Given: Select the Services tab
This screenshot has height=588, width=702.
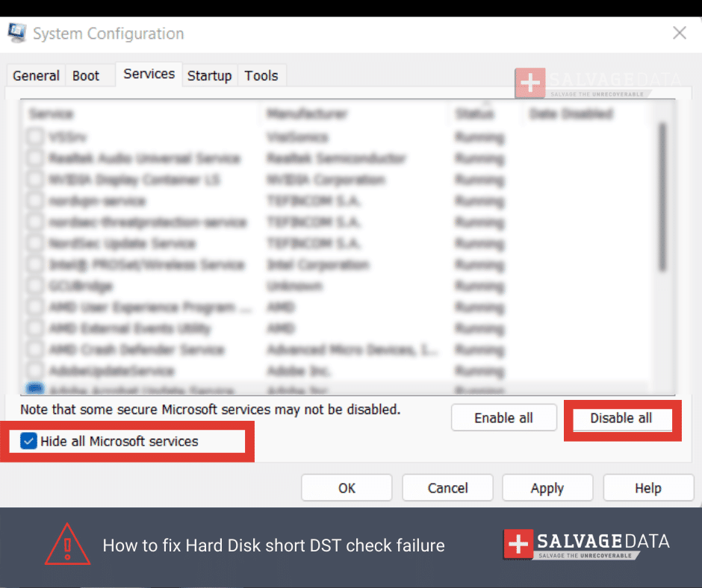Looking at the screenshot, I should coord(149,74).
